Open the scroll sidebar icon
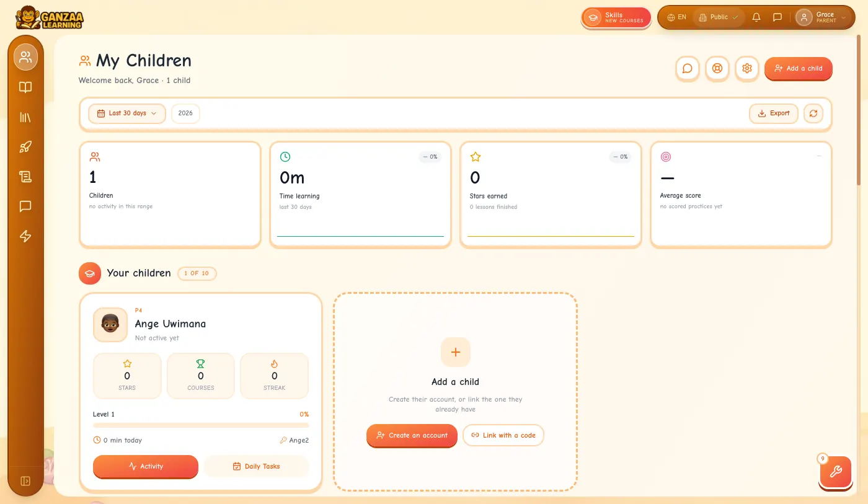868x504 pixels. pos(25,177)
